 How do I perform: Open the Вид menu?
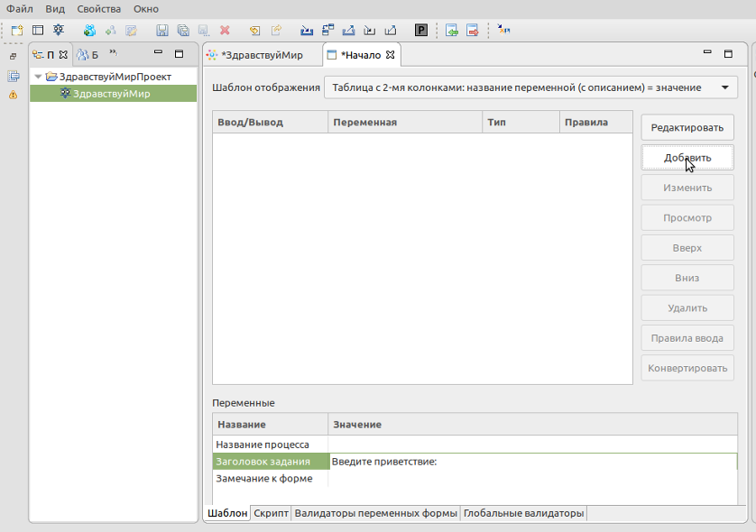[55, 9]
